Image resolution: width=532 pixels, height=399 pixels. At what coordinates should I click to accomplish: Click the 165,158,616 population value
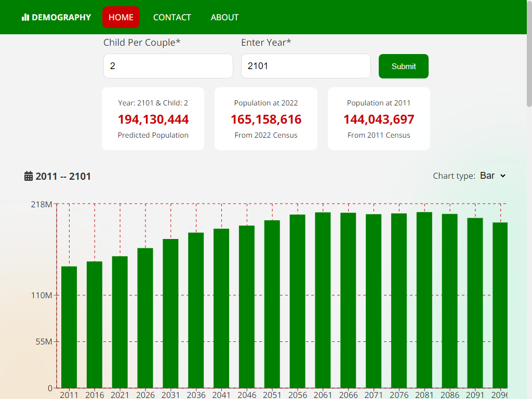pyautogui.click(x=266, y=119)
